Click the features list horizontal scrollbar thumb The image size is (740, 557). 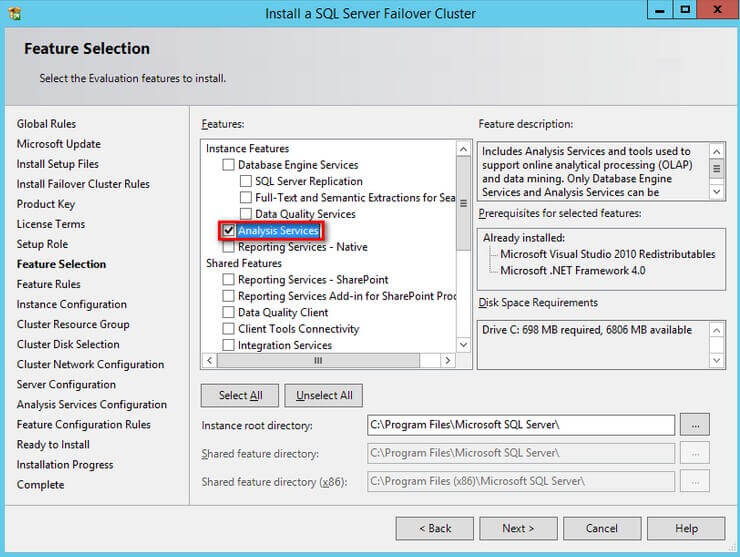pos(318,361)
